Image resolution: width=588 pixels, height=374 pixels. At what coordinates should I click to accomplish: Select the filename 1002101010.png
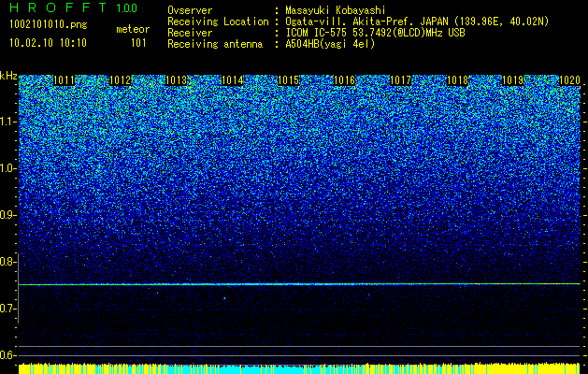point(49,25)
